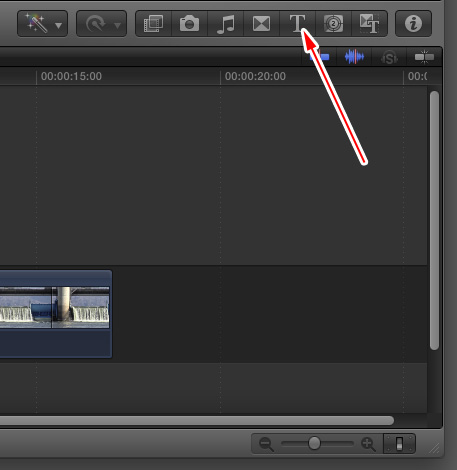Open the Inspector info button
The height and width of the screenshot is (470, 457).
click(413, 24)
